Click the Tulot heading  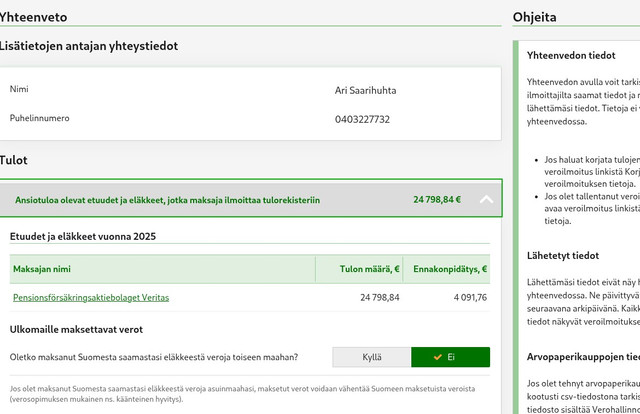click(x=13, y=160)
